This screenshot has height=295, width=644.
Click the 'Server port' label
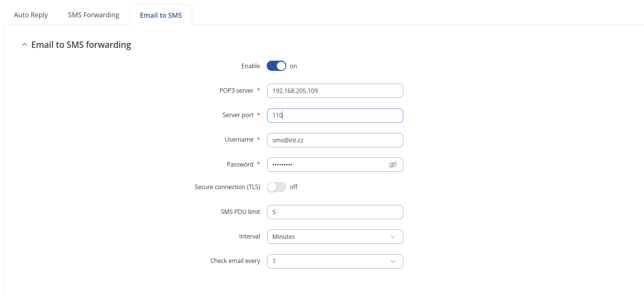[238, 115]
